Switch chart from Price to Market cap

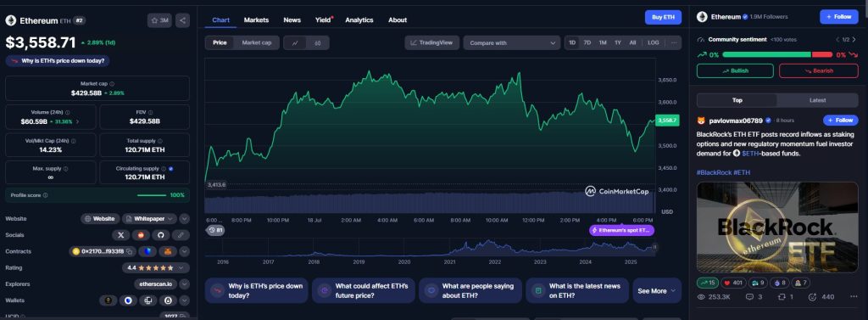point(256,42)
